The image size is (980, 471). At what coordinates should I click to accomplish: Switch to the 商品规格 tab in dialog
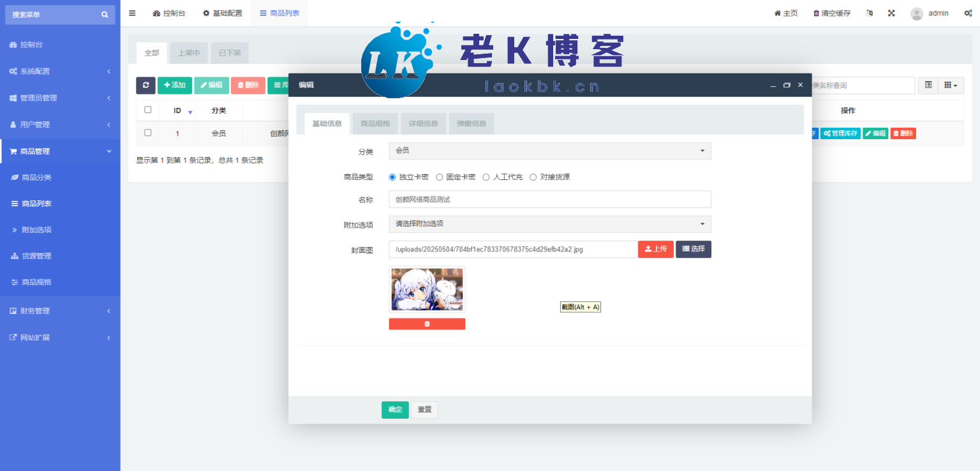point(375,124)
